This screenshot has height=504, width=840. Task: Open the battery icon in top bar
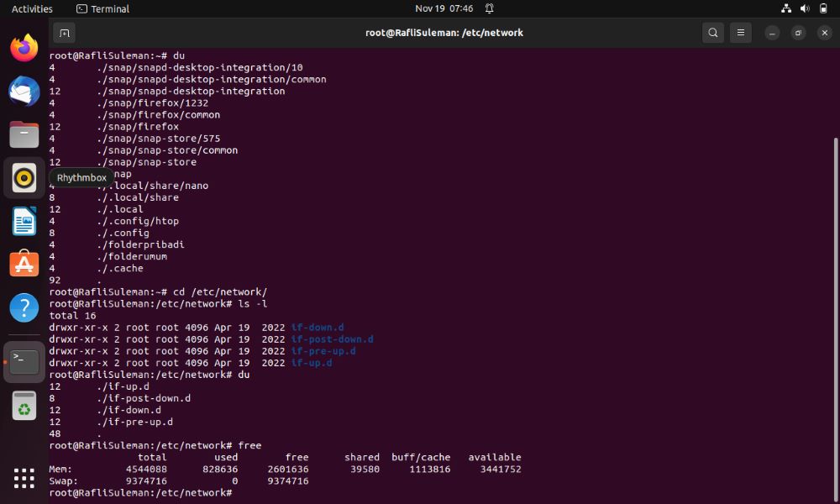[x=823, y=8]
